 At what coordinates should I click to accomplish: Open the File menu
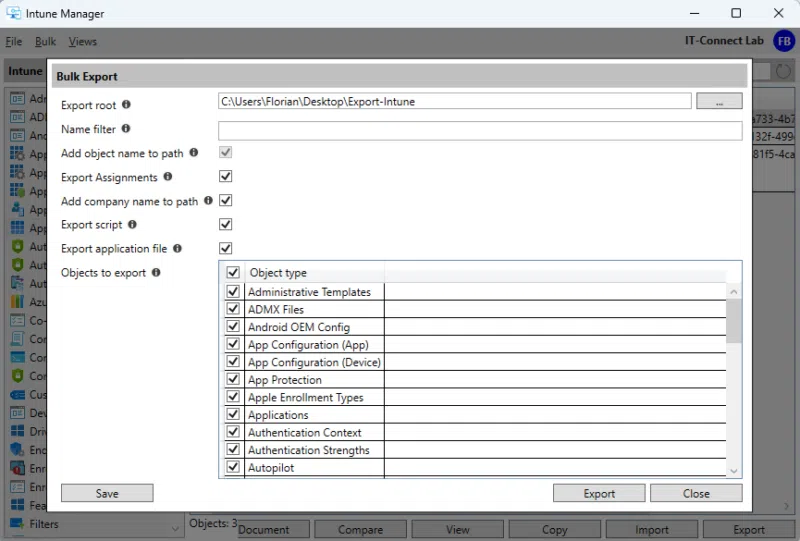click(x=14, y=42)
